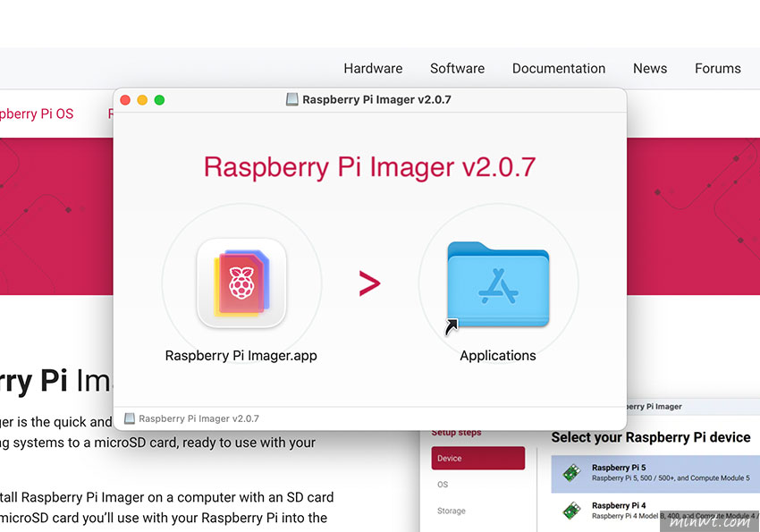Viewport: 760px width, 532px height.
Task: Close the Raspberry Pi Imager installer window
Action: pos(125,100)
